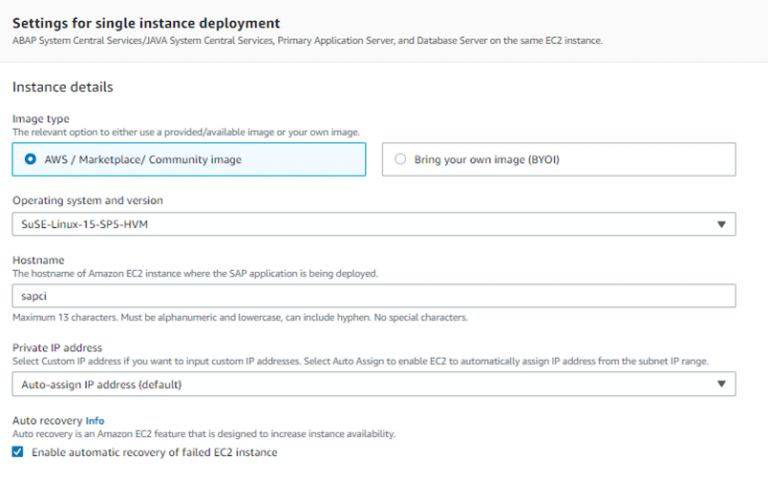Open the Info link beside Auto recovery
Viewport: 768px width, 480px height.
point(95,421)
